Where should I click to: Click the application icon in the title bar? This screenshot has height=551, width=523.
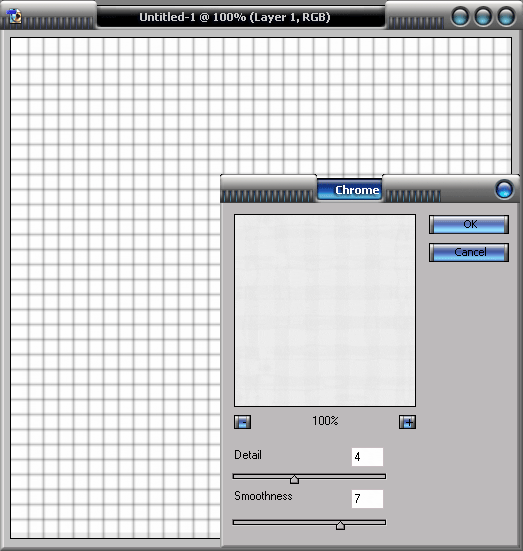[x=14, y=16]
